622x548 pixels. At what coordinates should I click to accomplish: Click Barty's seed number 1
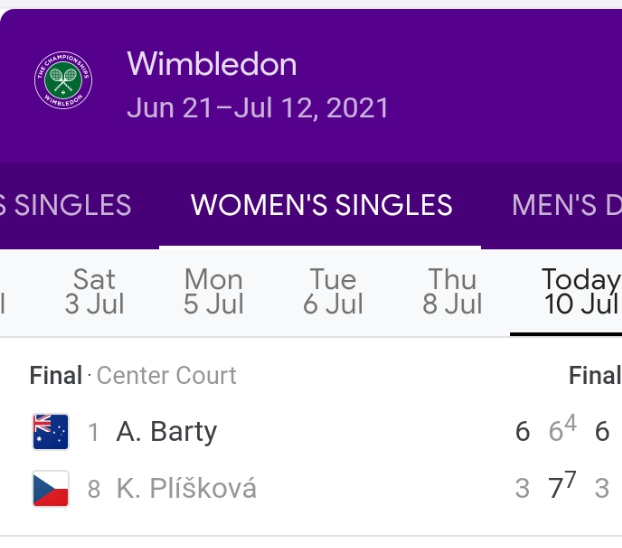[x=93, y=432]
